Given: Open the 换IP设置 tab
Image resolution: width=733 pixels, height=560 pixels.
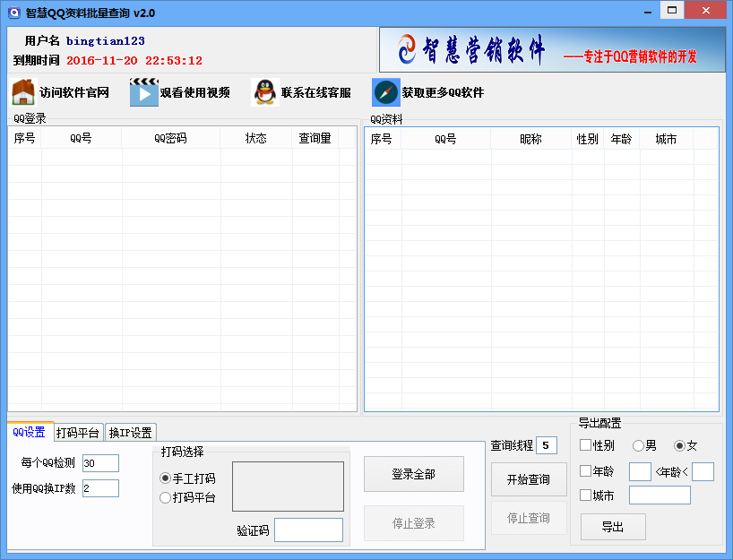Looking at the screenshot, I should coord(130,433).
